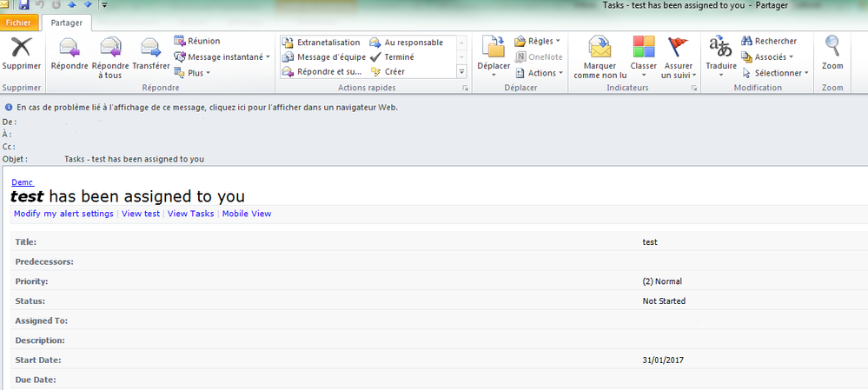Open the Déplacer folder menu
The image size is (868, 390).
[494, 56]
